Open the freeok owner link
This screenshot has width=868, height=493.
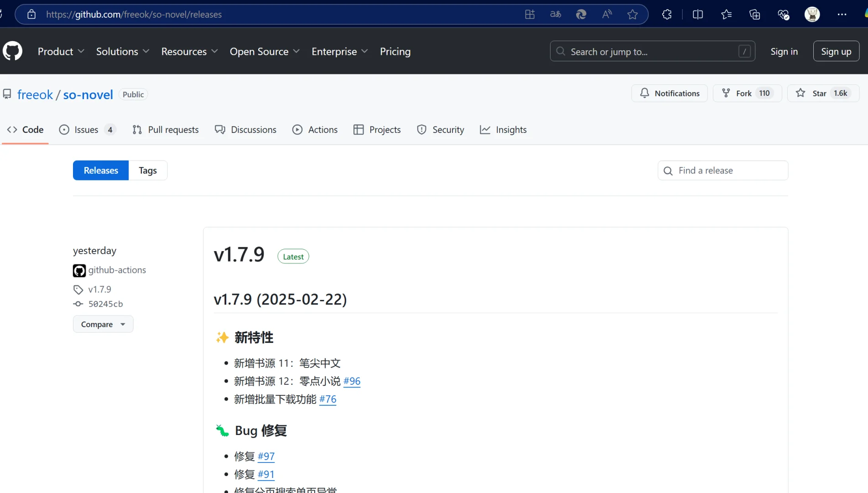35,94
